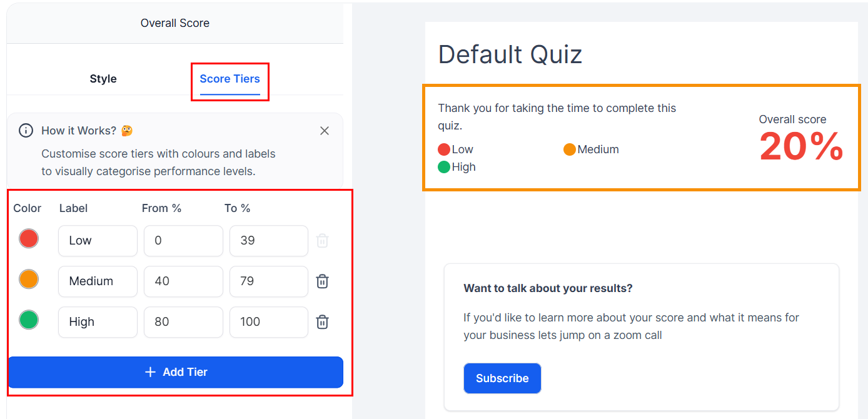Edit the Medium label field
The height and width of the screenshot is (419, 868).
[x=98, y=281]
